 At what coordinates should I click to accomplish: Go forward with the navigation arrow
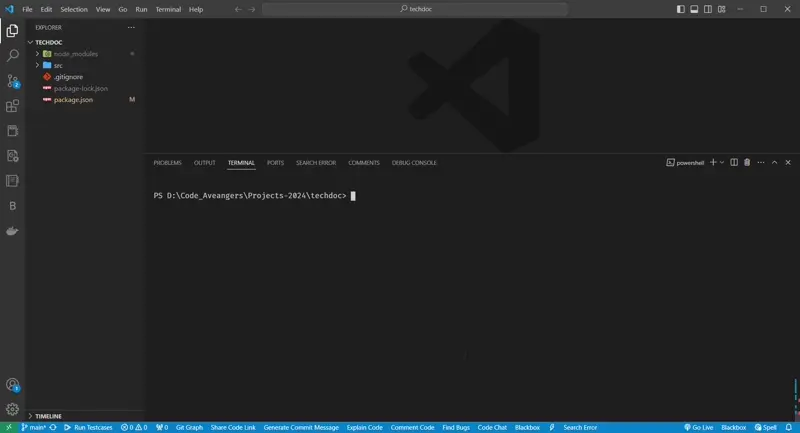click(x=252, y=9)
